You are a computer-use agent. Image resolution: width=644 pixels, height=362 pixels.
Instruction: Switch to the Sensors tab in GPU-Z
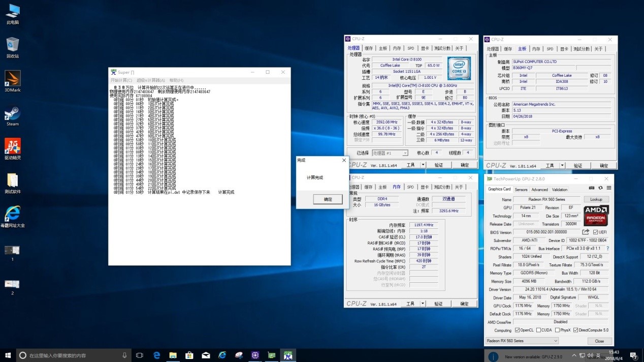(x=521, y=189)
